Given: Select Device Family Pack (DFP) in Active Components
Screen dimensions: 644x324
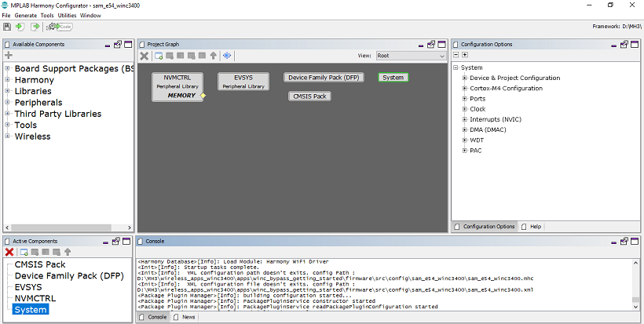Looking at the screenshot, I should (x=69, y=276).
